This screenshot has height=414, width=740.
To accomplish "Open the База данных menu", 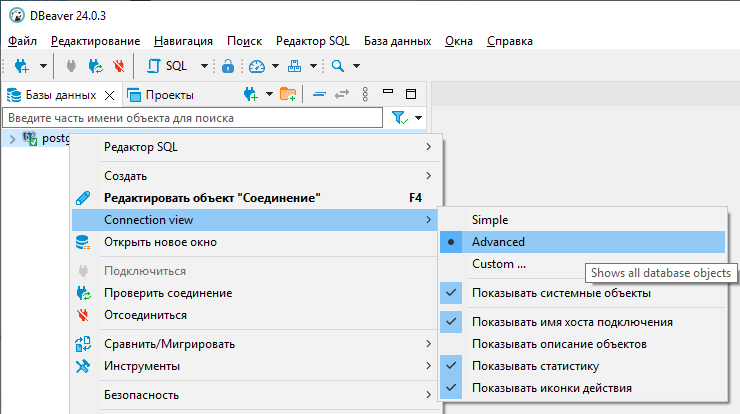I will click(397, 41).
